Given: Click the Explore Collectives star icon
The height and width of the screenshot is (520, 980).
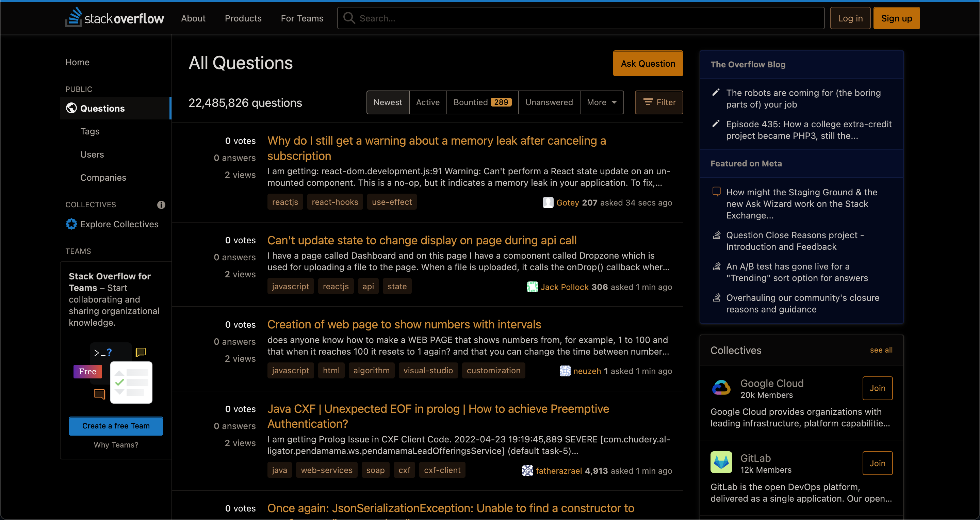Looking at the screenshot, I should tap(71, 224).
